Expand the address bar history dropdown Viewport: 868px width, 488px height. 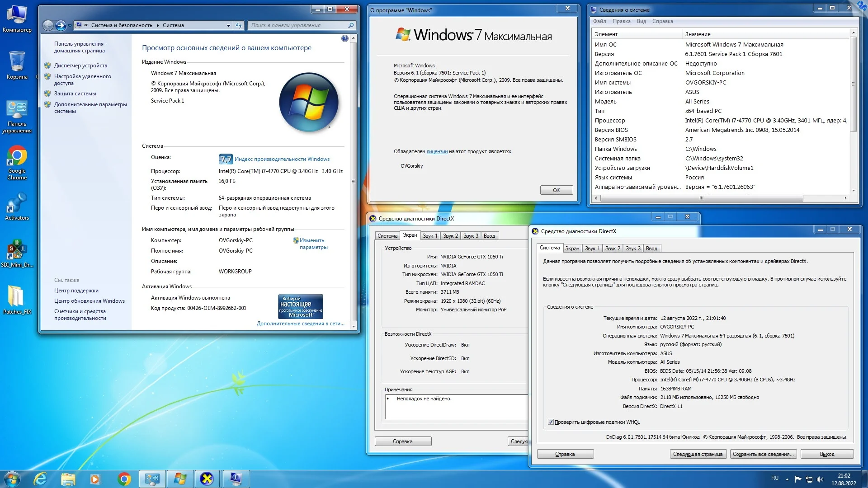[228, 26]
